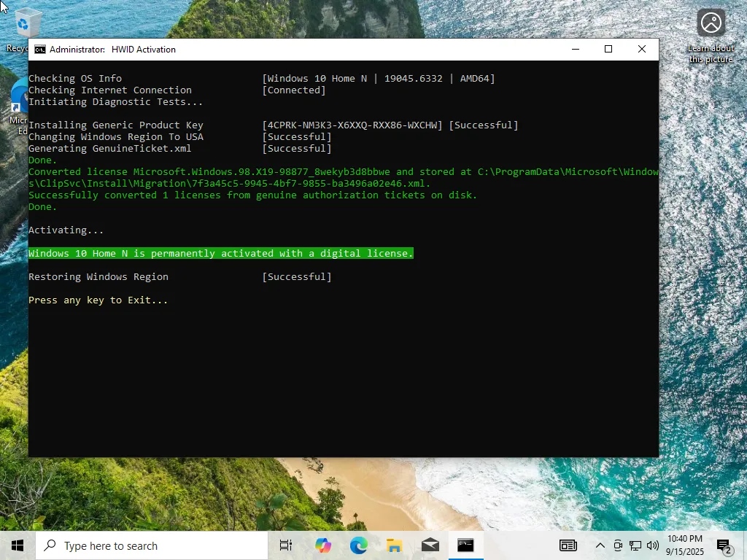747x560 pixels.
Task: Click the 'Installing Generic Product Key' label
Action: click(116, 125)
